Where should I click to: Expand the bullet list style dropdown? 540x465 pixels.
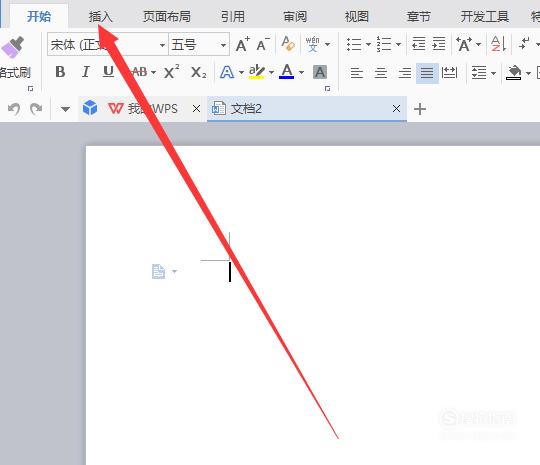[x=368, y=44]
